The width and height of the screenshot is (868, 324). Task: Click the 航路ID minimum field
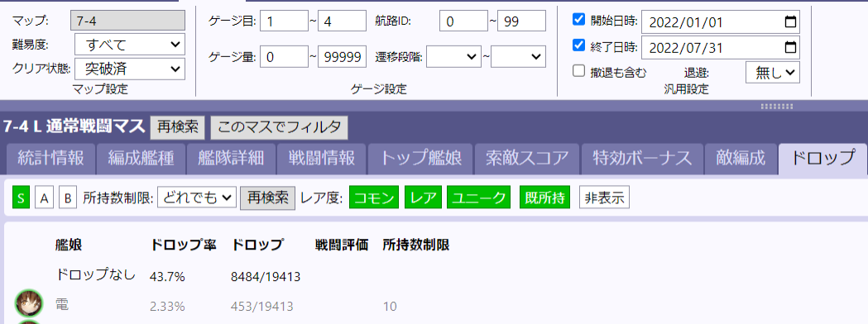pyautogui.click(x=463, y=21)
